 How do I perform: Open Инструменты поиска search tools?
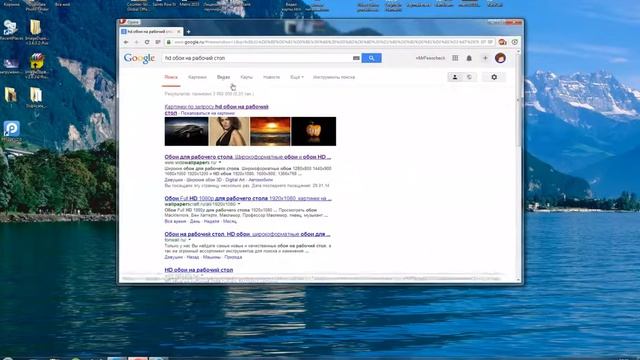(334, 77)
